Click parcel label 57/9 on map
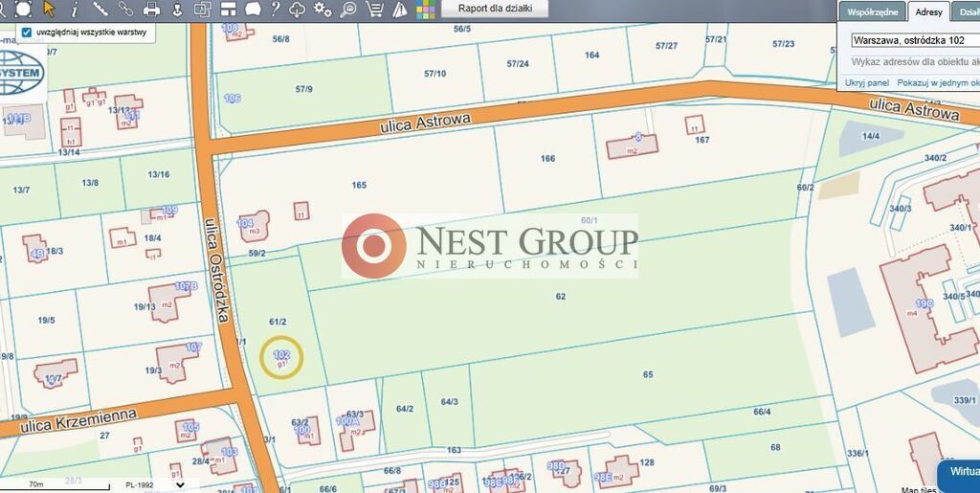The image size is (980, 493). click(x=303, y=89)
